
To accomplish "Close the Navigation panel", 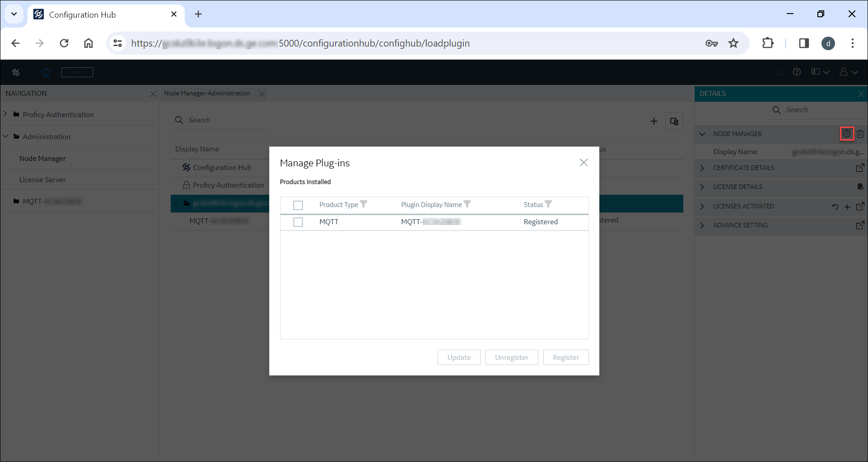I will [x=153, y=94].
